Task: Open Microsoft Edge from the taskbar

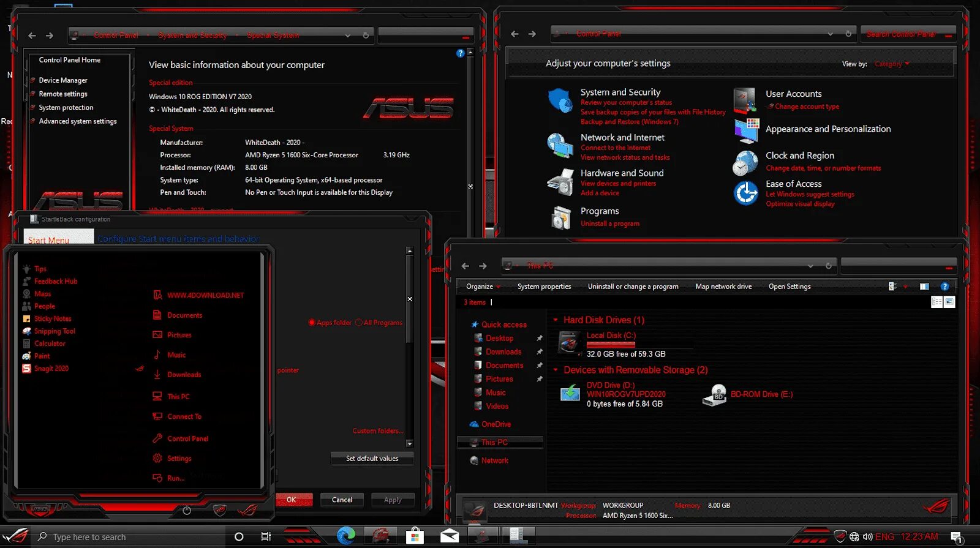Action: tap(346, 536)
